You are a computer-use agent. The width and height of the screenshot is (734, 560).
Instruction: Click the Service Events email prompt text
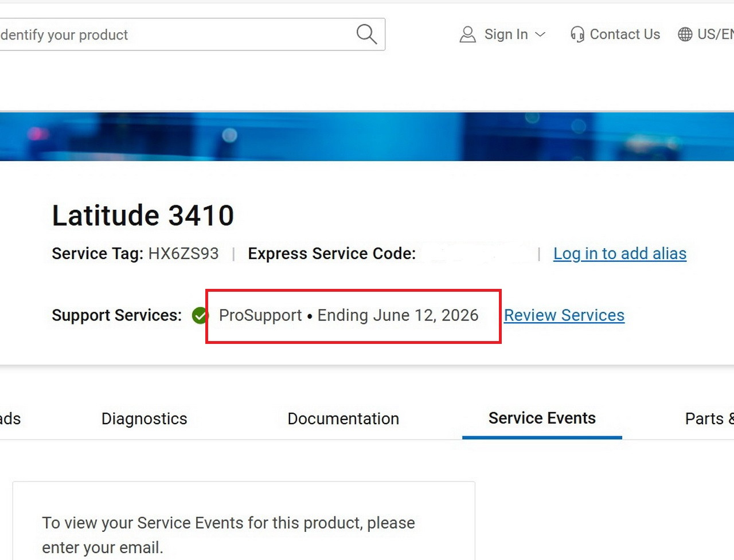228,535
